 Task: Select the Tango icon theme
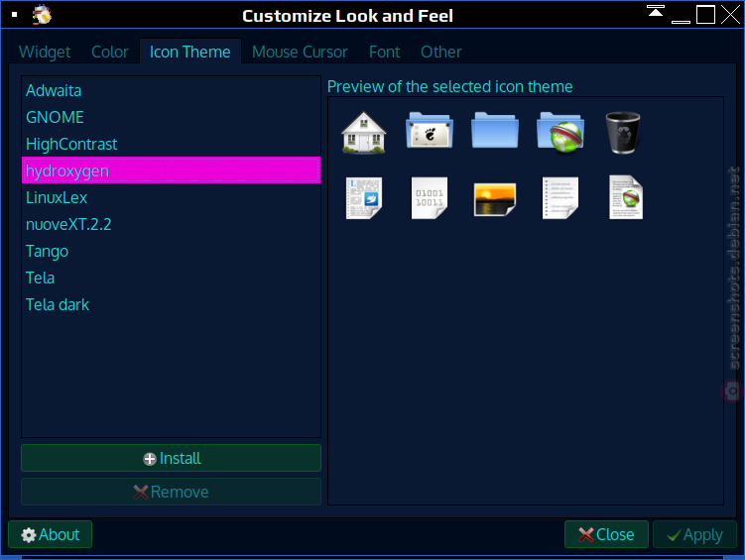point(171,251)
